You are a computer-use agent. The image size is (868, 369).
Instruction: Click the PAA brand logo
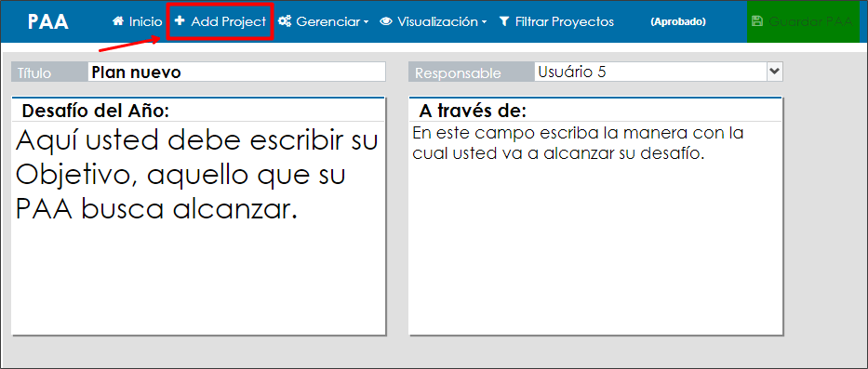[48, 21]
